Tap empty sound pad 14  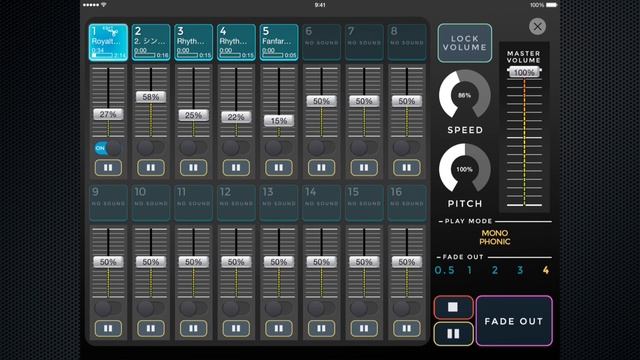[x=322, y=203]
